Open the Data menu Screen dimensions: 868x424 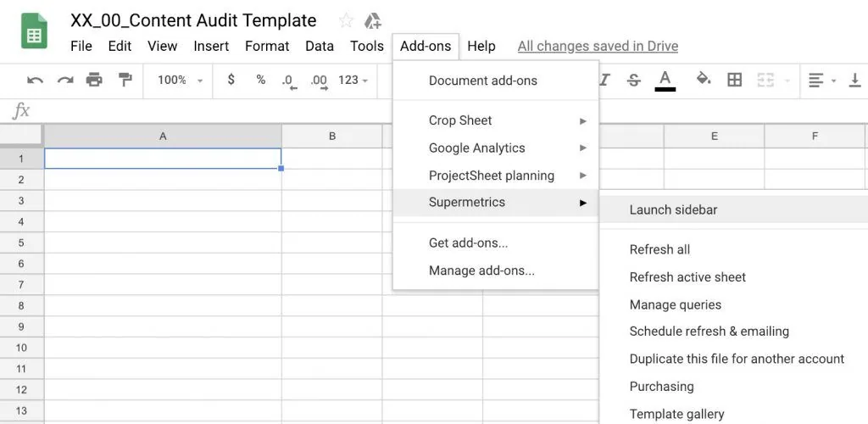click(x=320, y=46)
